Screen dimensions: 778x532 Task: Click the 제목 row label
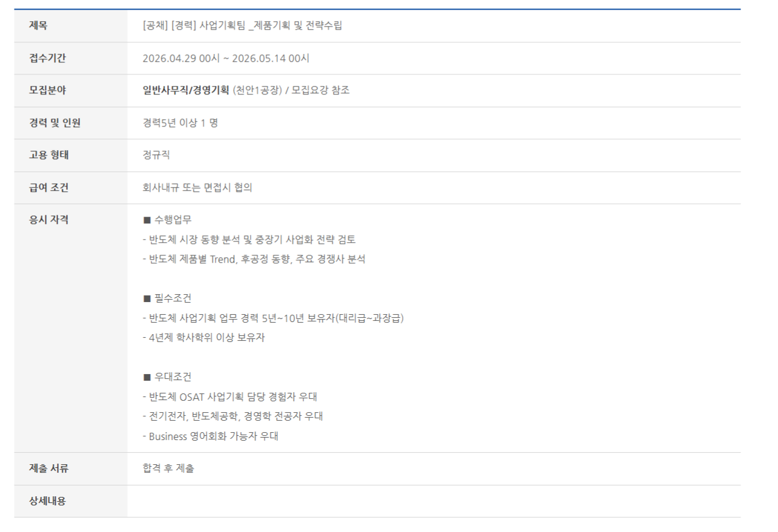[38, 26]
